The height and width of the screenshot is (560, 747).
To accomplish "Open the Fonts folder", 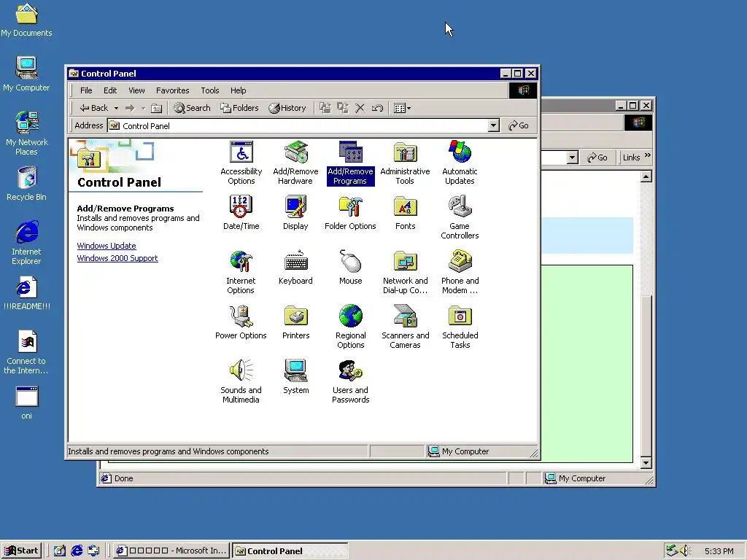I will (x=405, y=213).
